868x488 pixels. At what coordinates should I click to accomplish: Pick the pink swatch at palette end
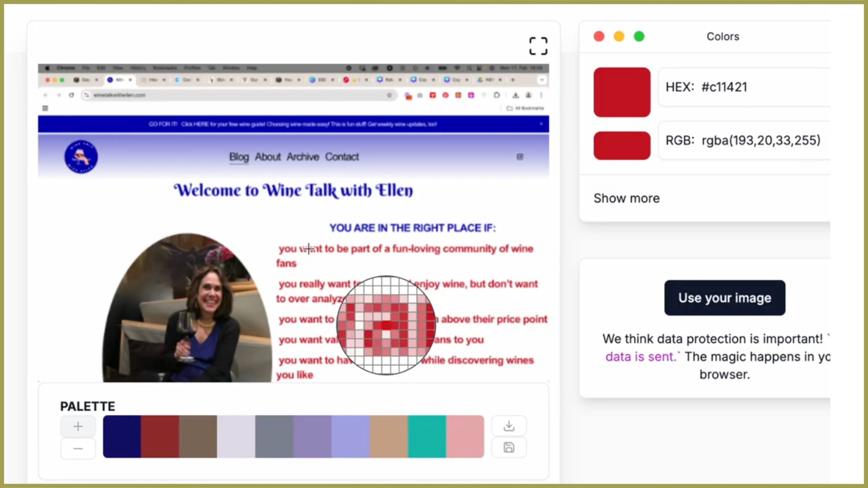465,436
